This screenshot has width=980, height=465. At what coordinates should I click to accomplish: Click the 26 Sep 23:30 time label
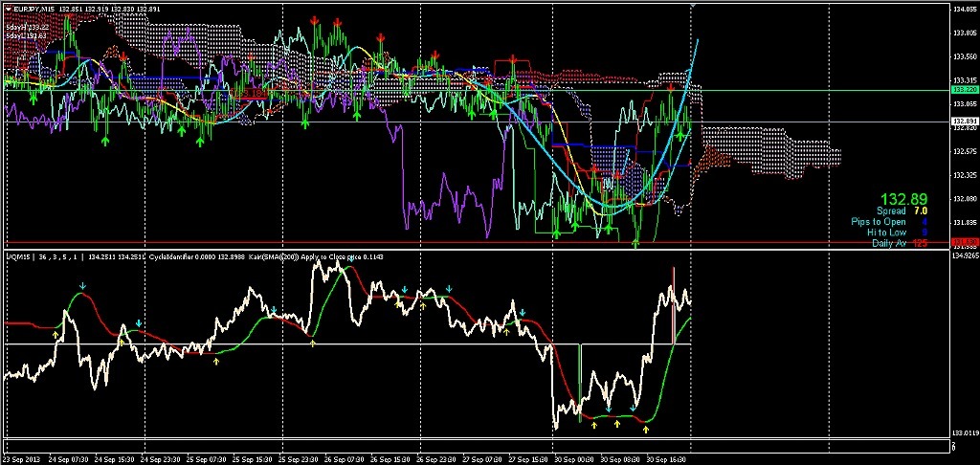438,458
